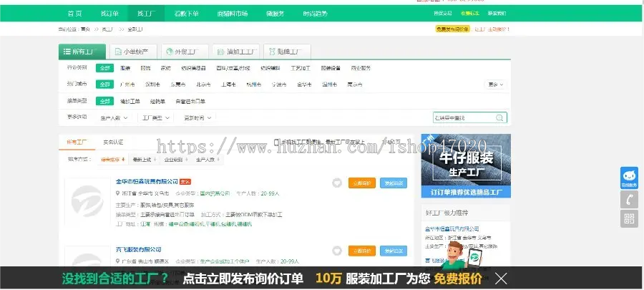
Task: Click the search-in-results input field
Action: [464, 118]
